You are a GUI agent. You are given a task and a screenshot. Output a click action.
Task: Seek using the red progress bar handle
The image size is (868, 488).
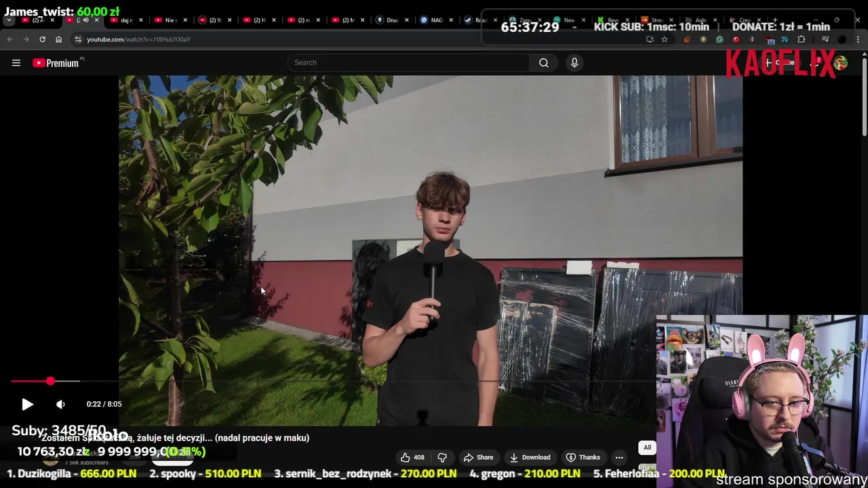(x=50, y=382)
